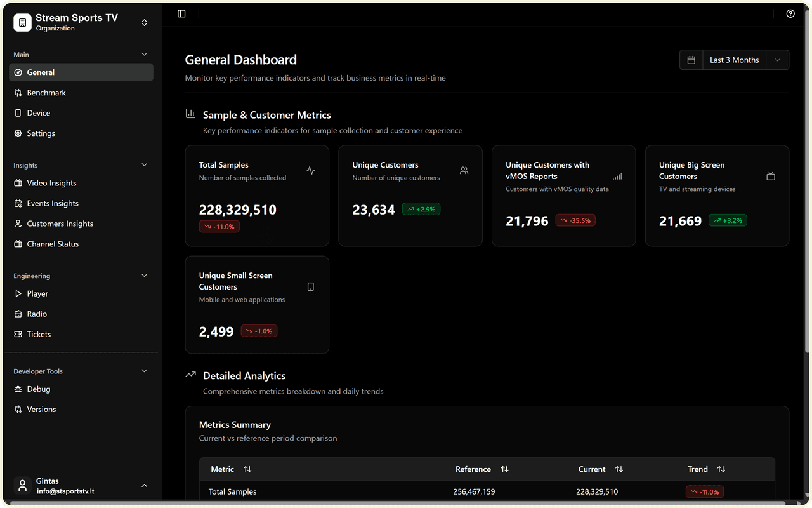Click the Device icon in sidebar
Image resolution: width=812 pixels, height=508 pixels.
(x=18, y=113)
